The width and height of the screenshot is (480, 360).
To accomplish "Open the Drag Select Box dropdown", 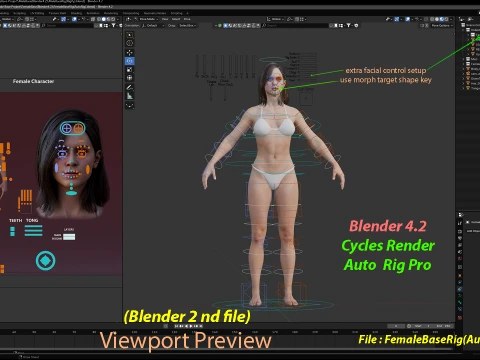I will click(x=188, y=26).
